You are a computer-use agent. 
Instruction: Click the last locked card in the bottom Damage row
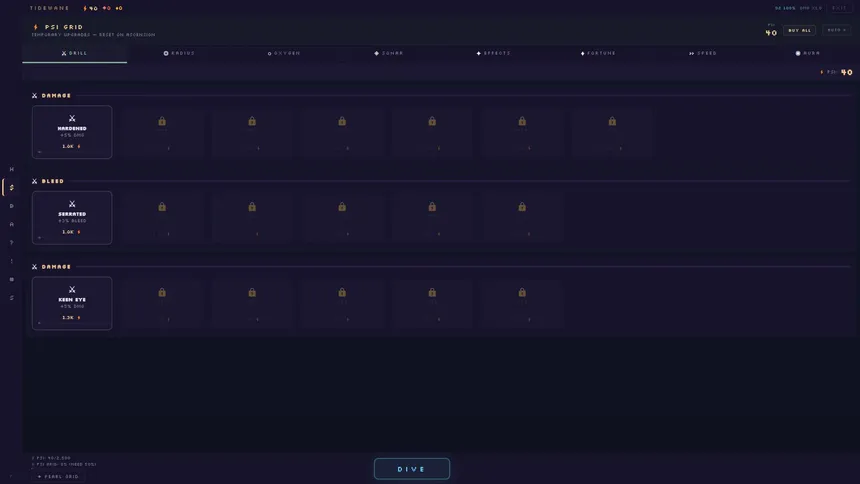(x=522, y=303)
